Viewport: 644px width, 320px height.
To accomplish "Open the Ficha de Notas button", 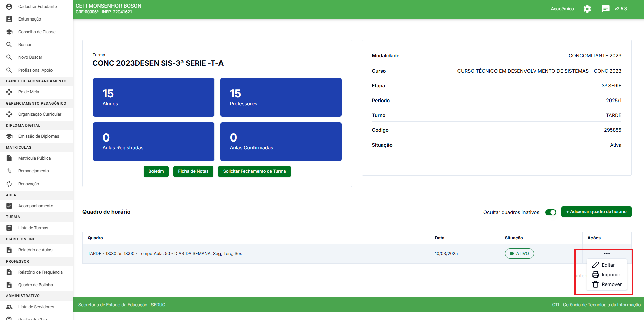I will pos(193,171).
